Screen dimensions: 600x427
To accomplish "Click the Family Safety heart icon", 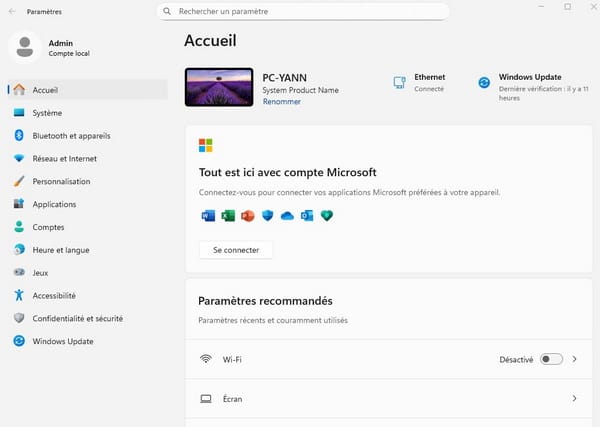I will (327, 216).
